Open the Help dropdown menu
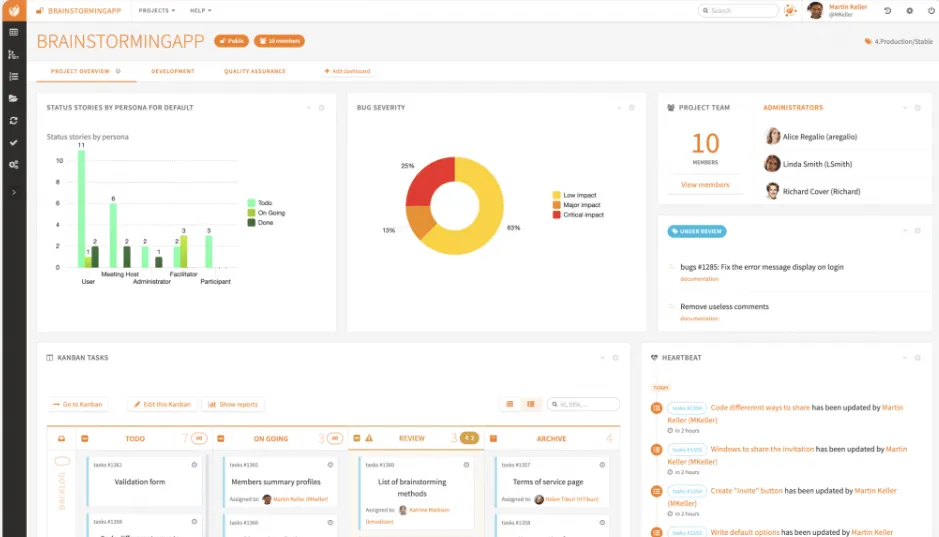The width and height of the screenshot is (939, 537). [200, 11]
